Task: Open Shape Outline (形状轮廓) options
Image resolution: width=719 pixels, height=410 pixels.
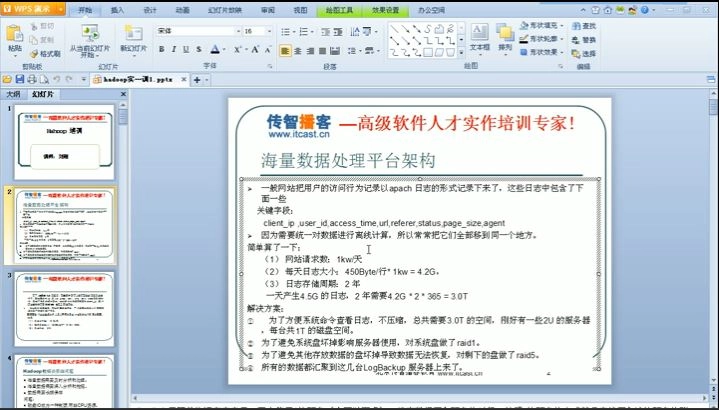Action: 542,39
